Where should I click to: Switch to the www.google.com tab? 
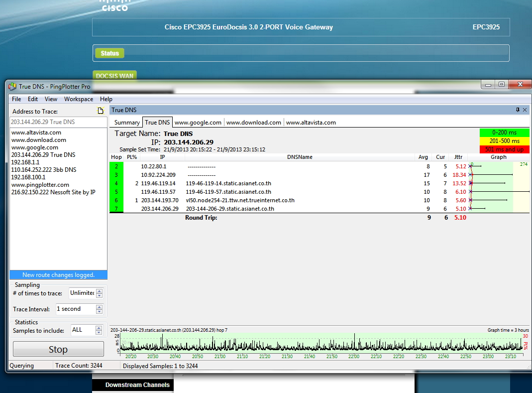(198, 122)
